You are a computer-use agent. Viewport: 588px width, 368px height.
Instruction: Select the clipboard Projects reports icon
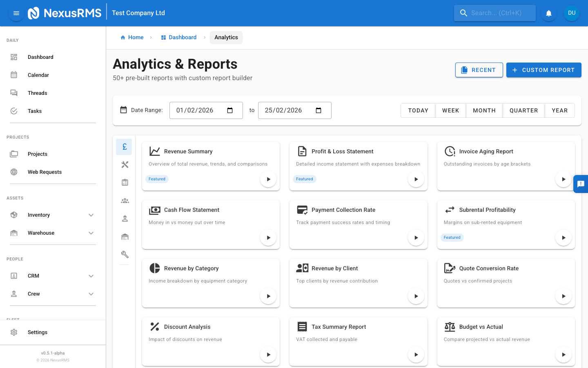pos(124,182)
